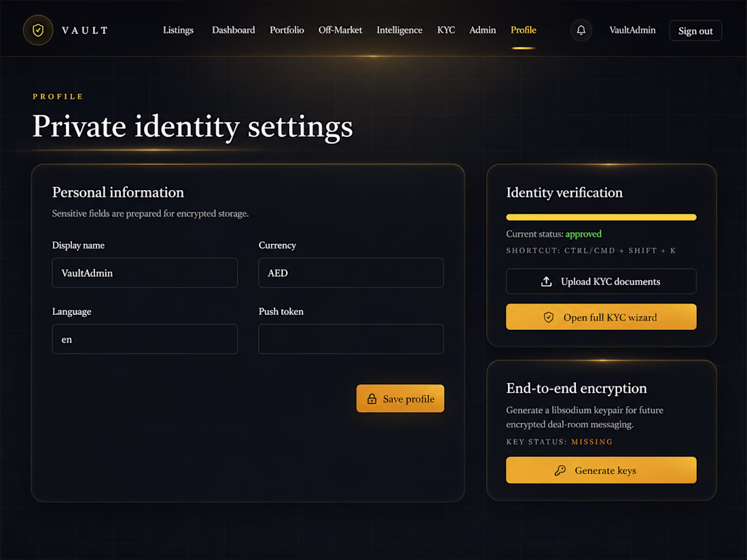The width and height of the screenshot is (747, 560).
Task: Click 'Personal information' heading
Action: (x=117, y=192)
